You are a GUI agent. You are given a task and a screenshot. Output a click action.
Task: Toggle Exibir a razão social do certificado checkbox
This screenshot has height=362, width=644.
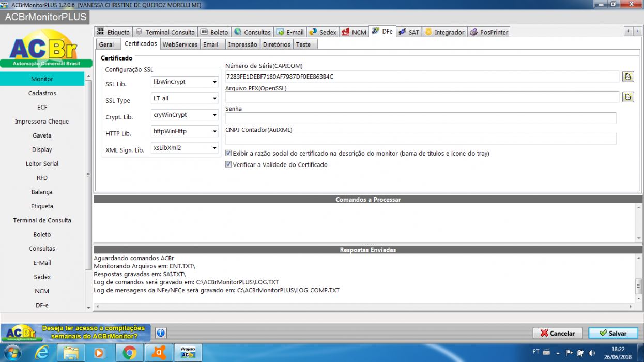[228, 154]
